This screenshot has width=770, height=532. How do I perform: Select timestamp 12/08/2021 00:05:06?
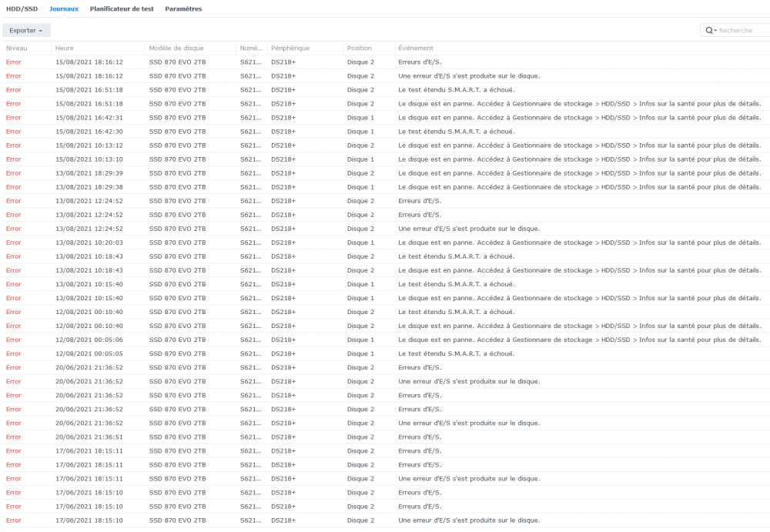coord(89,340)
